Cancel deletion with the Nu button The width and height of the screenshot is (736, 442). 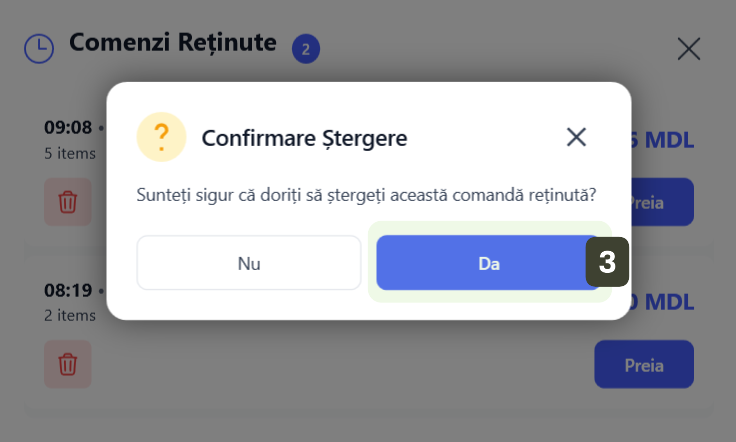[x=249, y=263]
